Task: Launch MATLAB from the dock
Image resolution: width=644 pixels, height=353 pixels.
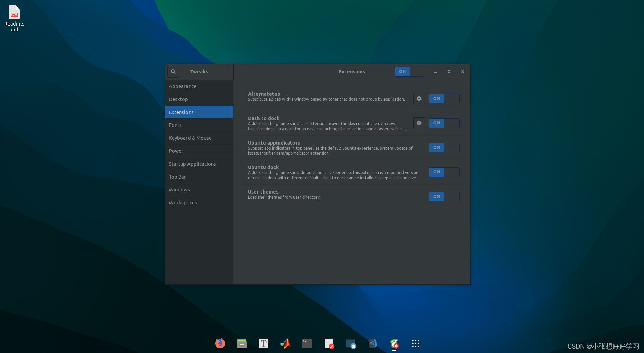Action: 285,343
